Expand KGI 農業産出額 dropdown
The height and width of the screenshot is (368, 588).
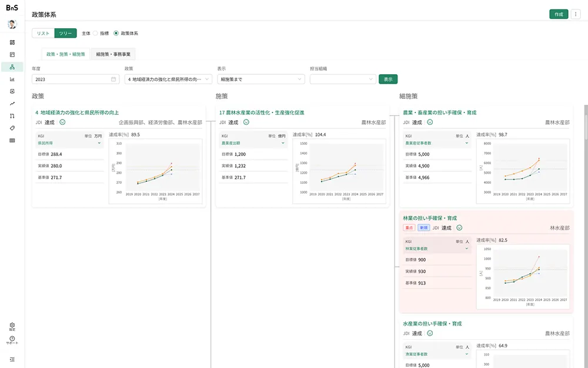[x=283, y=143]
